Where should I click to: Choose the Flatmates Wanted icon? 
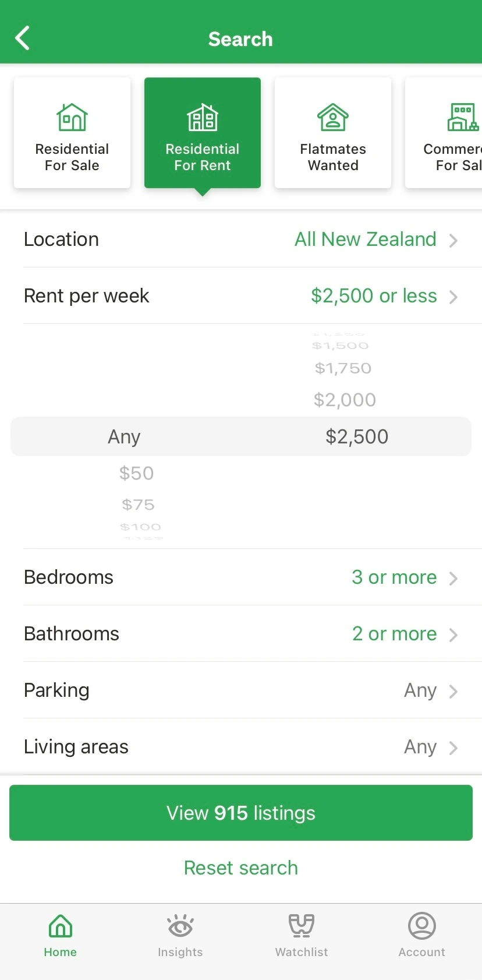[x=333, y=117]
